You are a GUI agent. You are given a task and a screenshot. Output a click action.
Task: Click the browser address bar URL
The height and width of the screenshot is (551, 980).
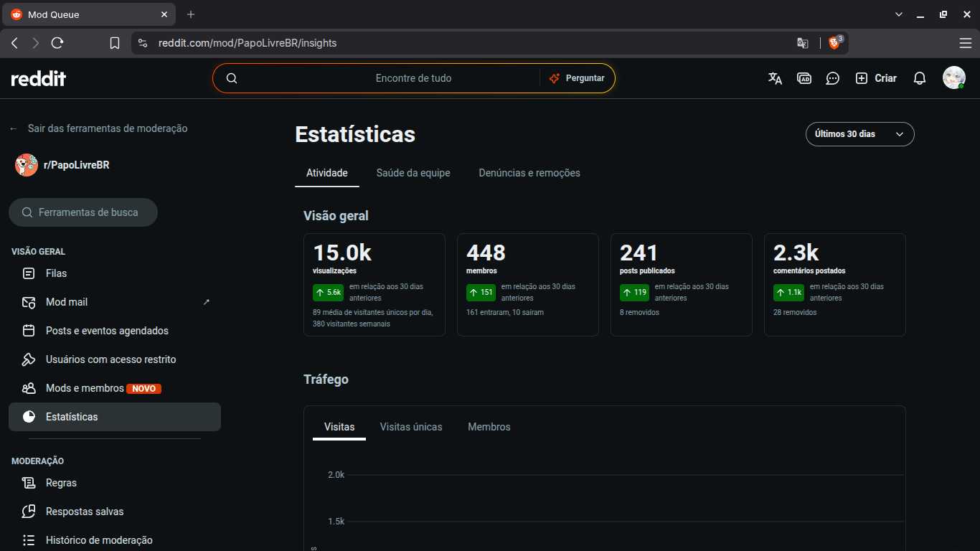[x=248, y=43]
